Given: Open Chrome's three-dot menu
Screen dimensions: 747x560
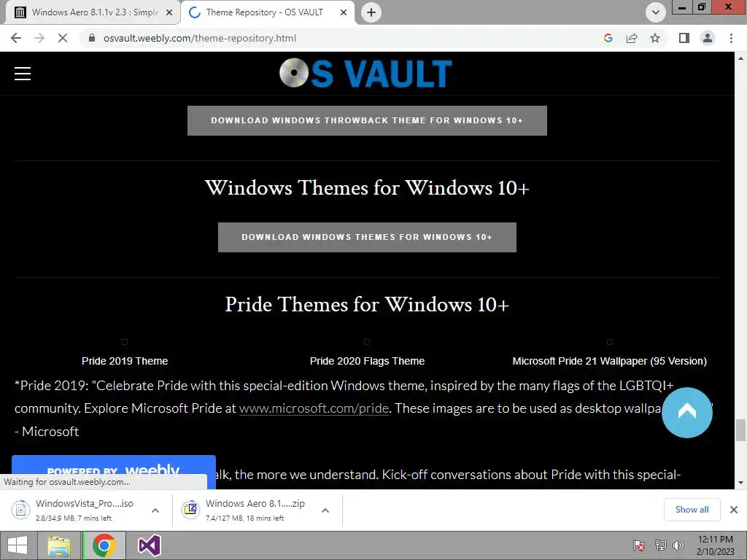Looking at the screenshot, I should pos(731,38).
